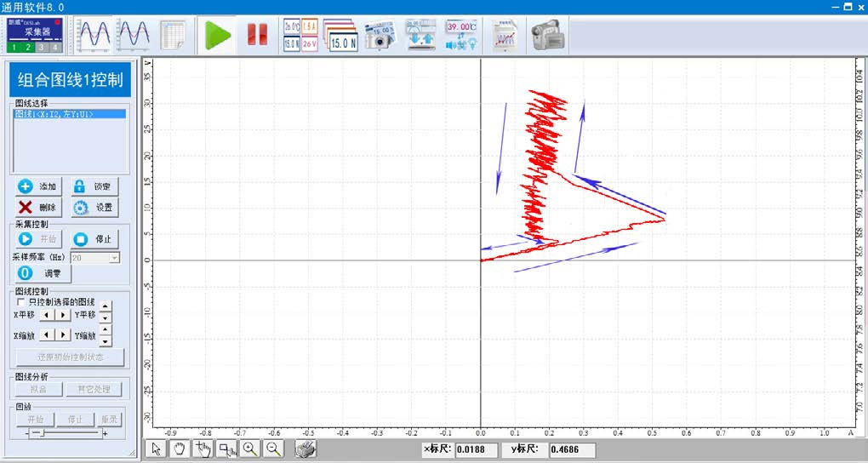
Task: Click the 调零 zero calibration button
Action: click(x=42, y=273)
